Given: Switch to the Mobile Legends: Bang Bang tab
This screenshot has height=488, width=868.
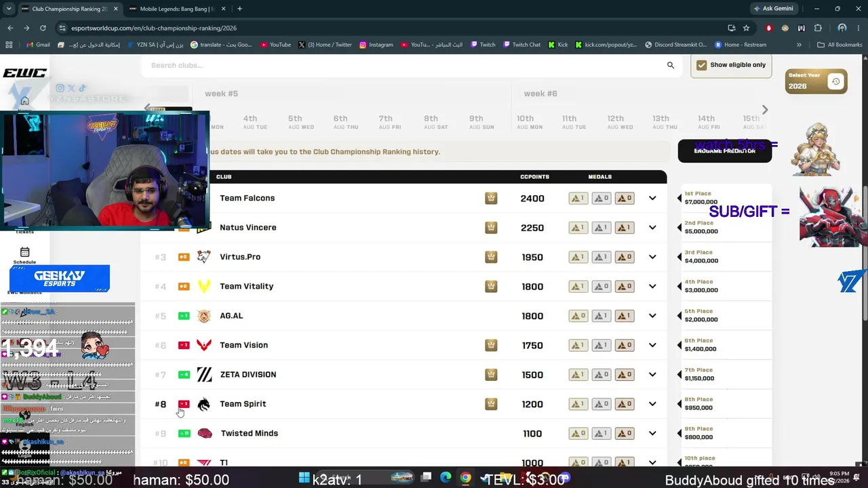Looking at the screenshot, I should tap(177, 9).
